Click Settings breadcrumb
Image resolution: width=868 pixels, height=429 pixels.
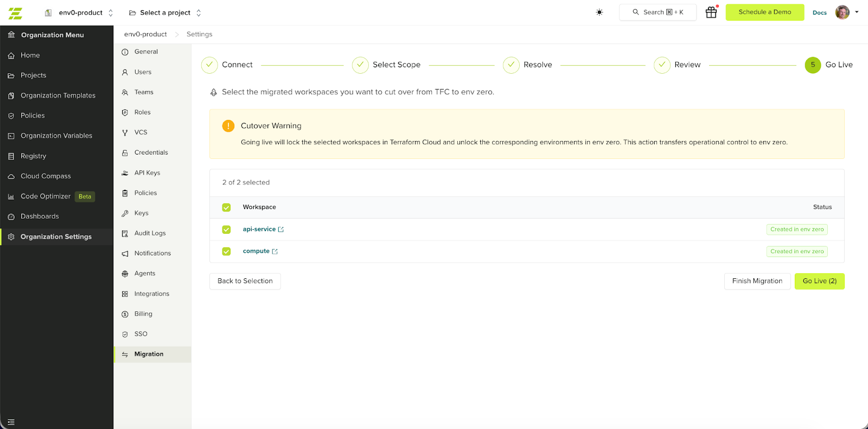tap(200, 34)
